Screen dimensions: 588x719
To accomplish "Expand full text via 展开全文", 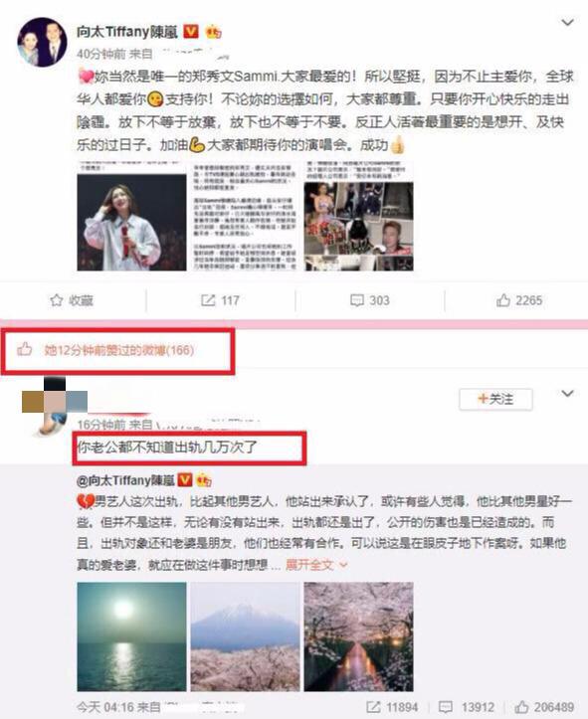I will (316, 565).
